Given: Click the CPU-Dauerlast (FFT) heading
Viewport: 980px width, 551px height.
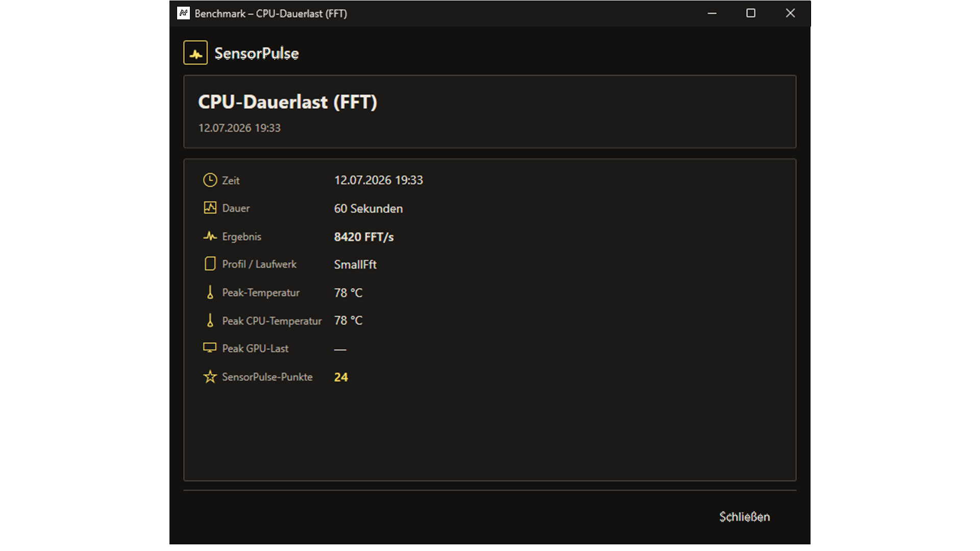Looking at the screenshot, I should 287,102.
